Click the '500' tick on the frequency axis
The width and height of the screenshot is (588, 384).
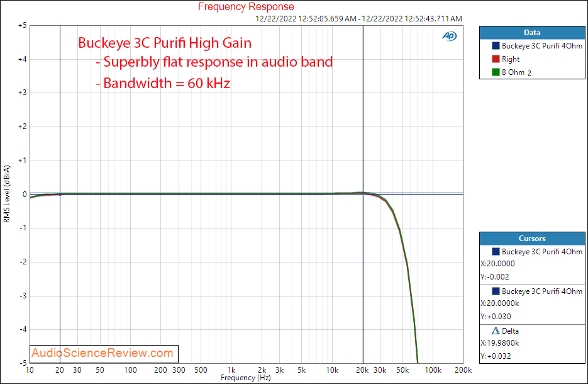(201, 370)
